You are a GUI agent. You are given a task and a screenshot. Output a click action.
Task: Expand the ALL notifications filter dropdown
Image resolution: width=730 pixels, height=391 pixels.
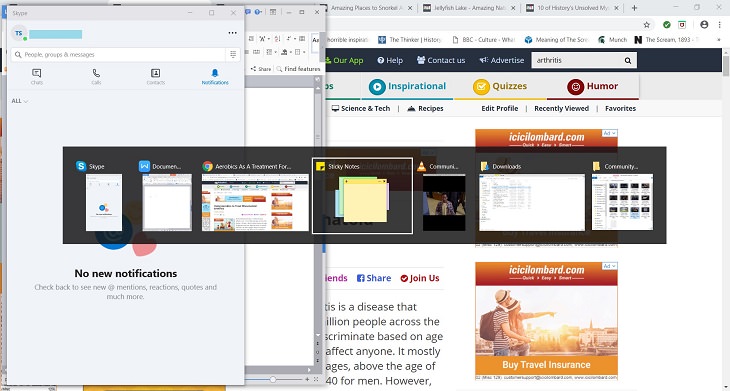tap(20, 101)
